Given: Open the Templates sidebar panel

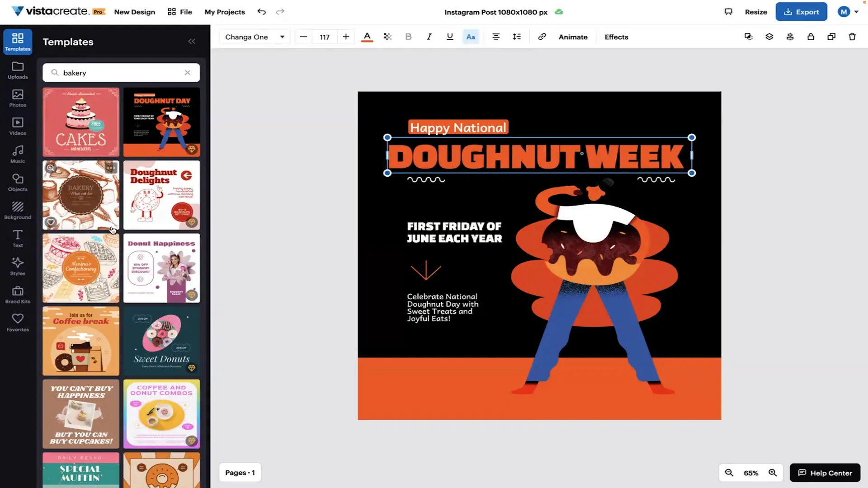Looking at the screenshot, I should (18, 42).
